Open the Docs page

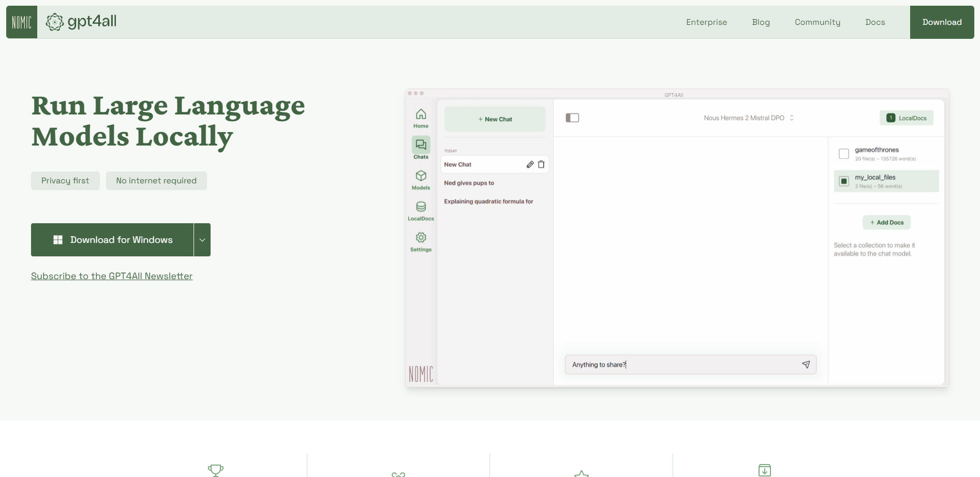coord(875,22)
